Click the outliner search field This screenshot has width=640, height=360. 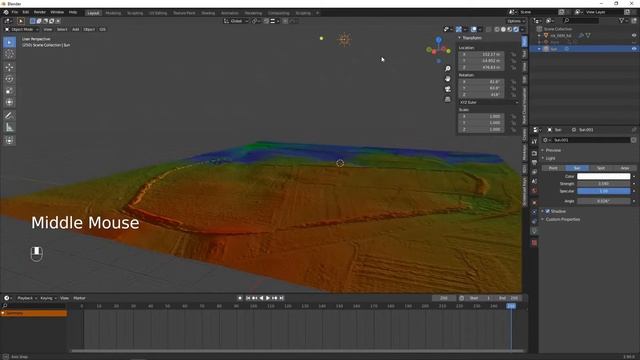(x=581, y=20)
